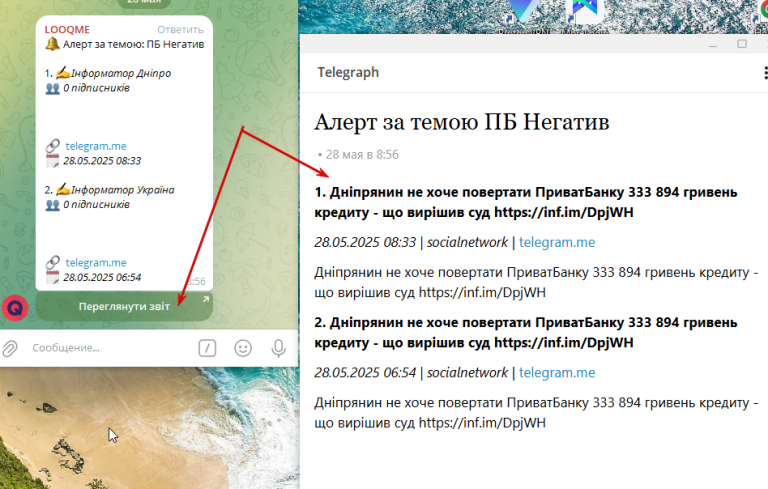Click the calendar icon beside 28.05.2025 06:54
768x489 pixels.
tap(52, 277)
